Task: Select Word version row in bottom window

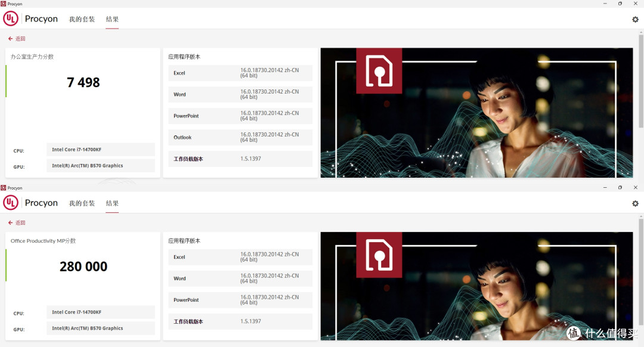Action: (x=240, y=278)
